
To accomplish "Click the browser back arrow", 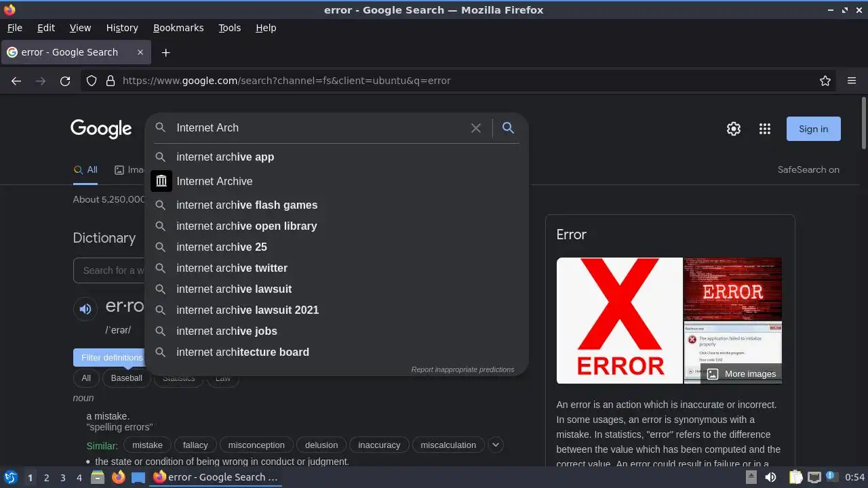I will coord(16,81).
